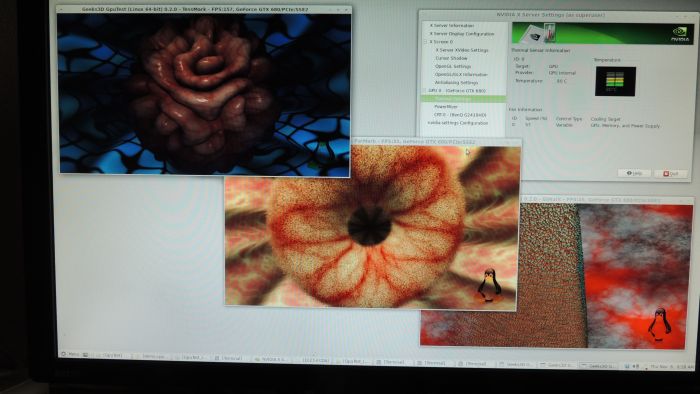
Task: Click the Help button in NVIDIA settings
Action: (x=633, y=173)
